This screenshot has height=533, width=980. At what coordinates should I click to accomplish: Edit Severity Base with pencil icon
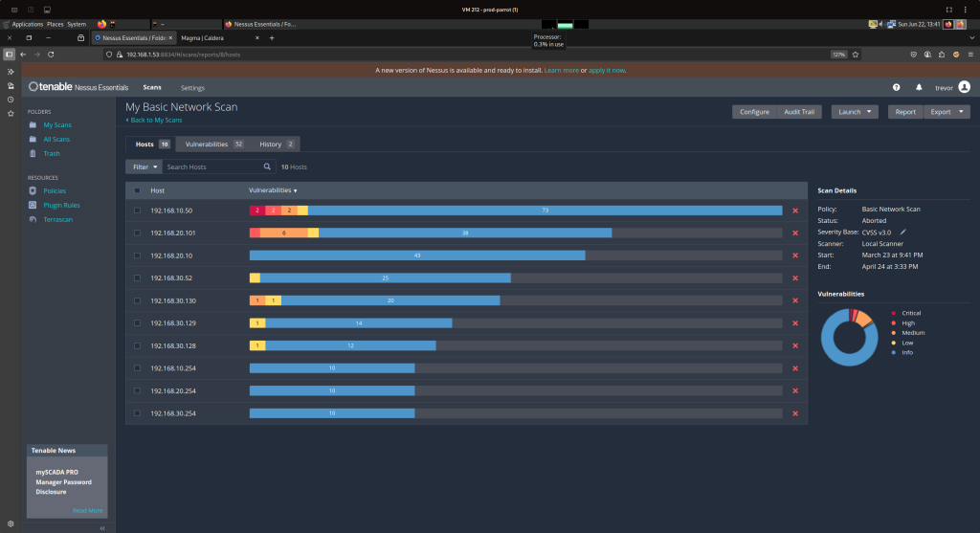tap(902, 232)
